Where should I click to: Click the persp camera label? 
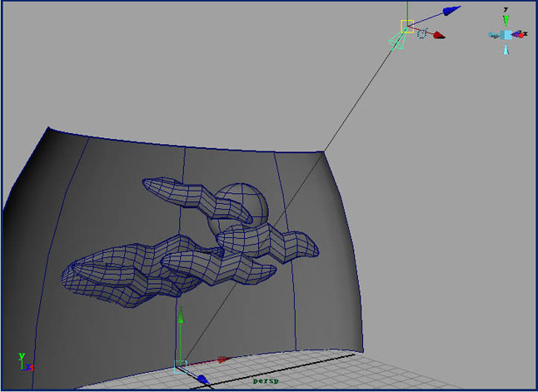266,381
